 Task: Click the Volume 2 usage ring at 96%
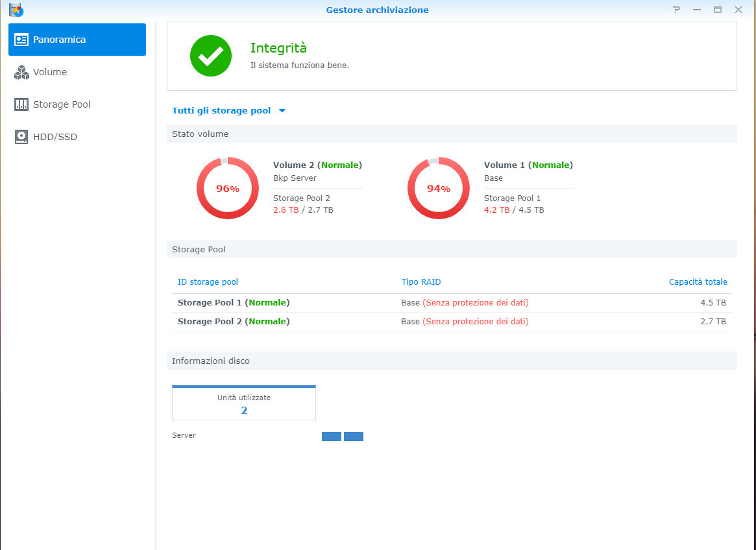point(227,188)
